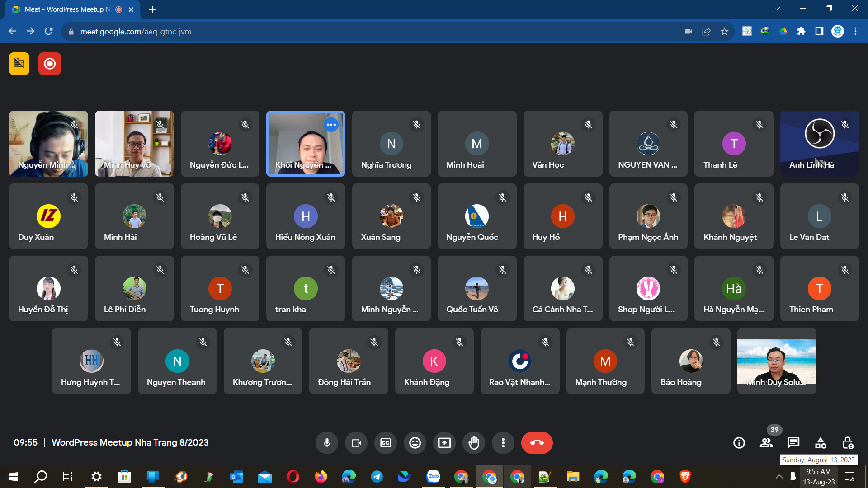
Task: Open the send reaction emoji button
Action: pyautogui.click(x=415, y=443)
